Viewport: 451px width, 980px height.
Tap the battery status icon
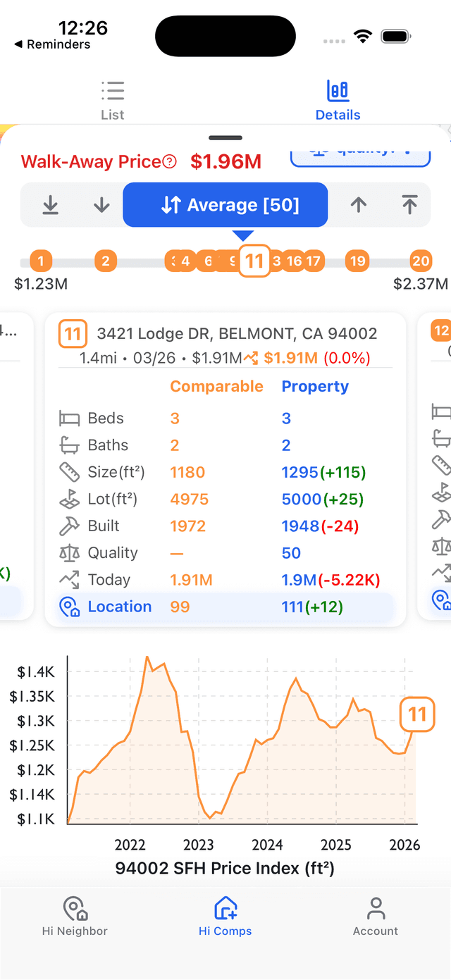click(x=396, y=37)
